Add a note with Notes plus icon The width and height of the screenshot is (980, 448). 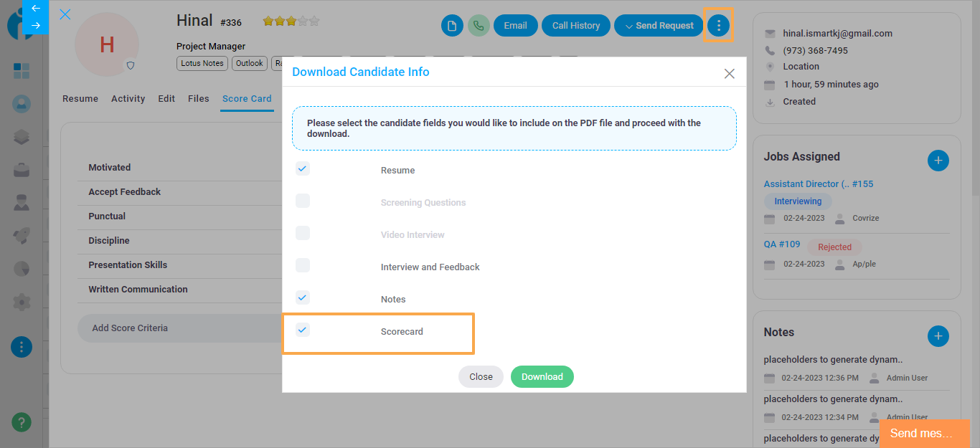coord(938,335)
